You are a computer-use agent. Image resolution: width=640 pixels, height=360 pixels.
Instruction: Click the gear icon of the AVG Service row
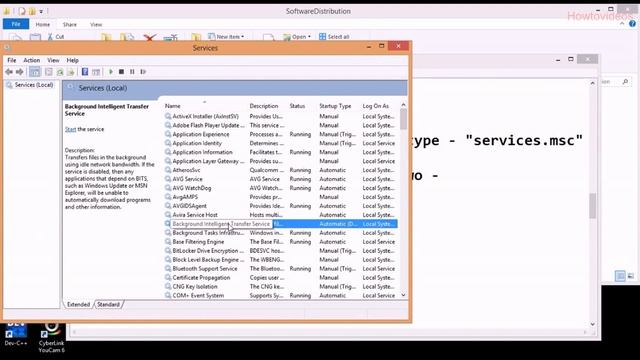[x=168, y=179]
